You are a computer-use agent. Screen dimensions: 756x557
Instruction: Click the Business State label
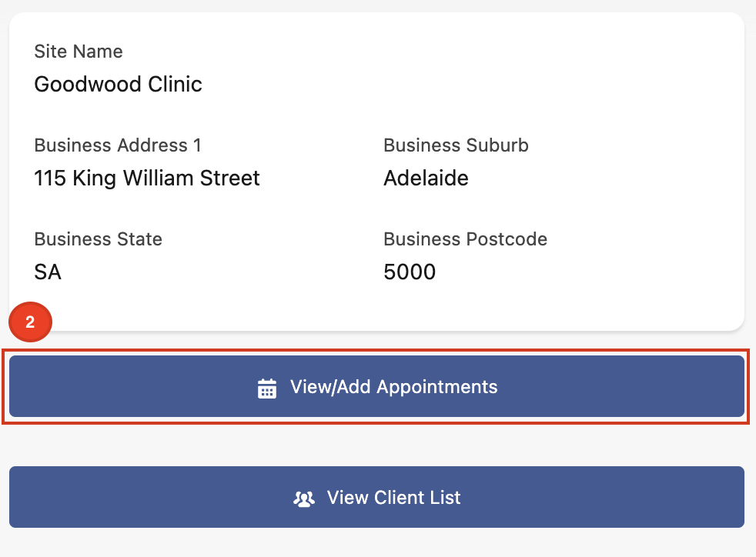98,239
